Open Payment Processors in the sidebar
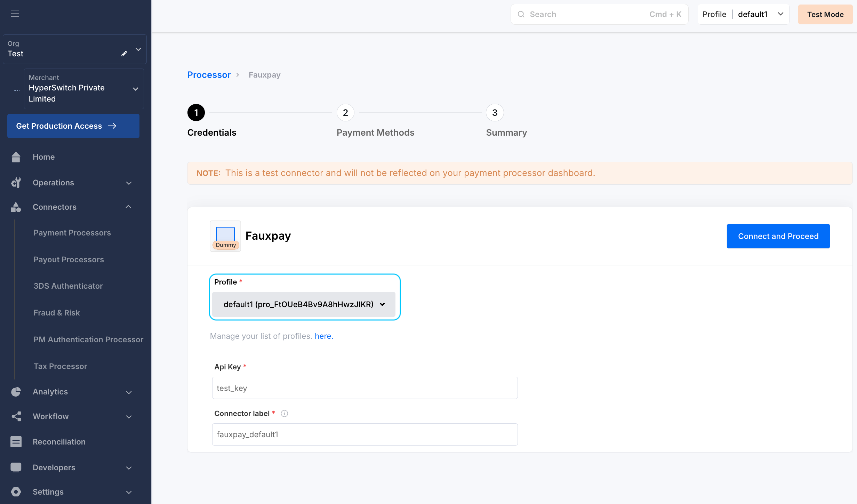The height and width of the screenshot is (504, 857). pyautogui.click(x=72, y=233)
